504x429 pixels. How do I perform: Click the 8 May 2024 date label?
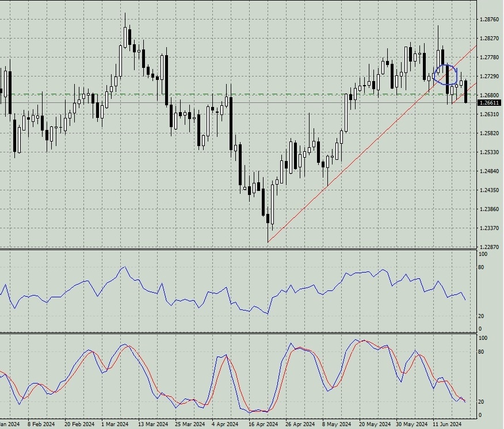coord(337,424)
